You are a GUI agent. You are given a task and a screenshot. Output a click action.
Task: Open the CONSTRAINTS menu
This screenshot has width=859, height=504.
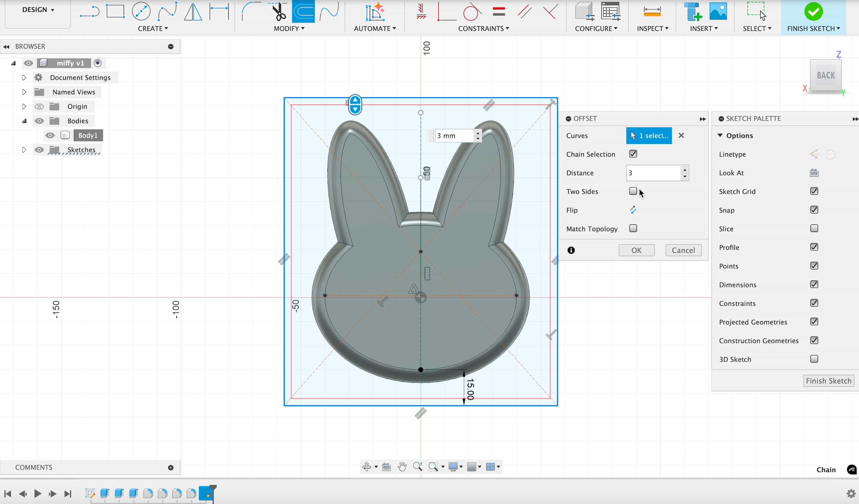[483, 29]
